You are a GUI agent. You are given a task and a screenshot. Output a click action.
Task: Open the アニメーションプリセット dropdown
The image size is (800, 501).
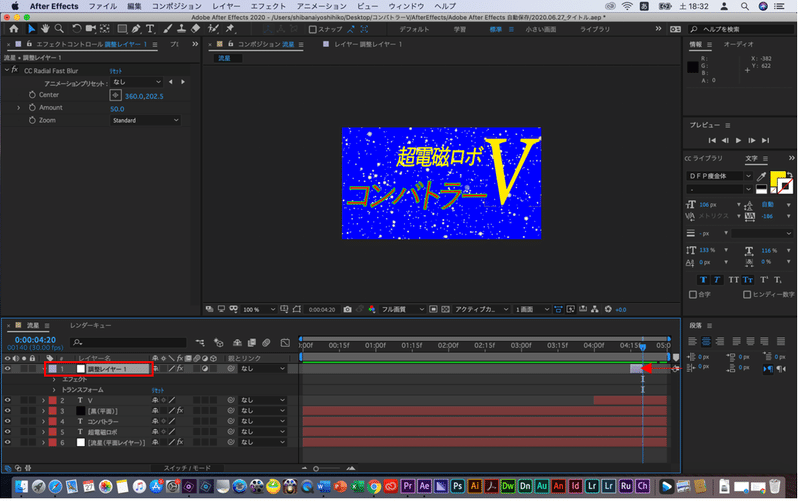[137, 82]
